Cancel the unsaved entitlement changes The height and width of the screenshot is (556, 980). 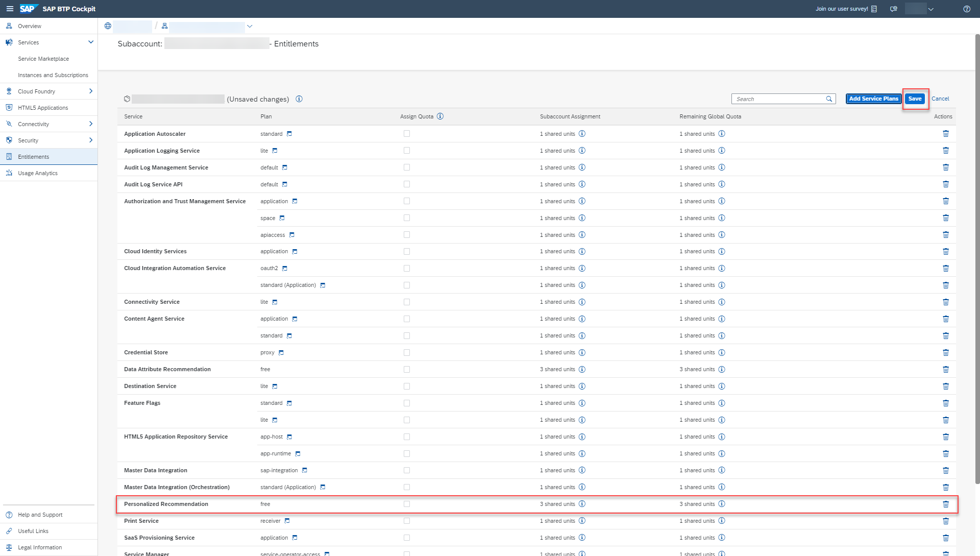940,99
